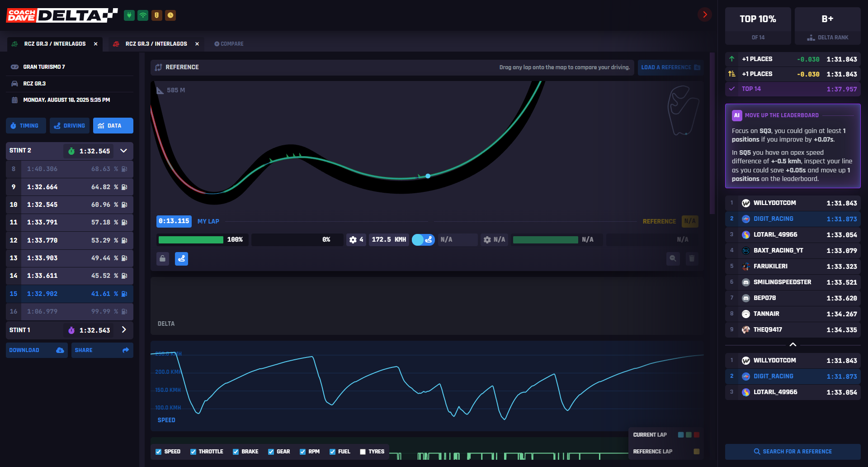Viewport: 868px width, 467px height.
Task: Switch to second RCZ GR.3 / Interlagos tab
Action: tap(156, 44)
